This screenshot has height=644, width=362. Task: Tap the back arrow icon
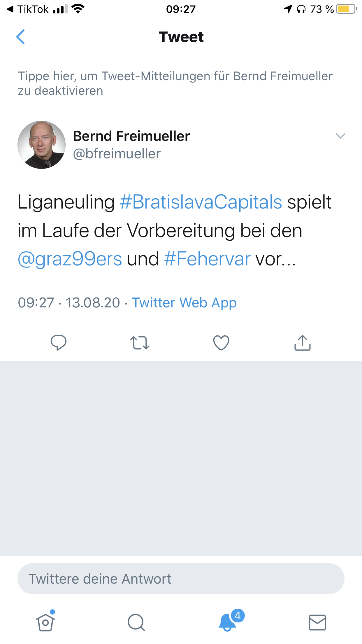pos(20,37)
